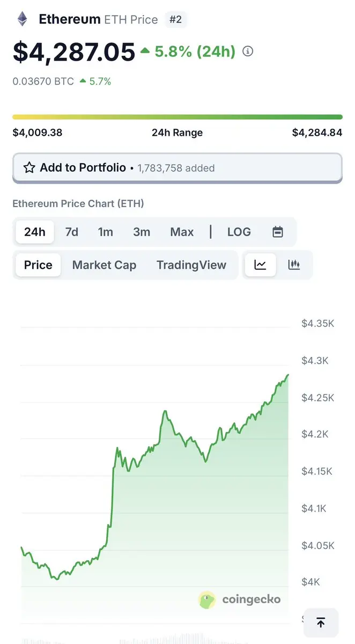Select the Max time range
Viewport: 355px width, 644px height.
[x=182, y=232]
